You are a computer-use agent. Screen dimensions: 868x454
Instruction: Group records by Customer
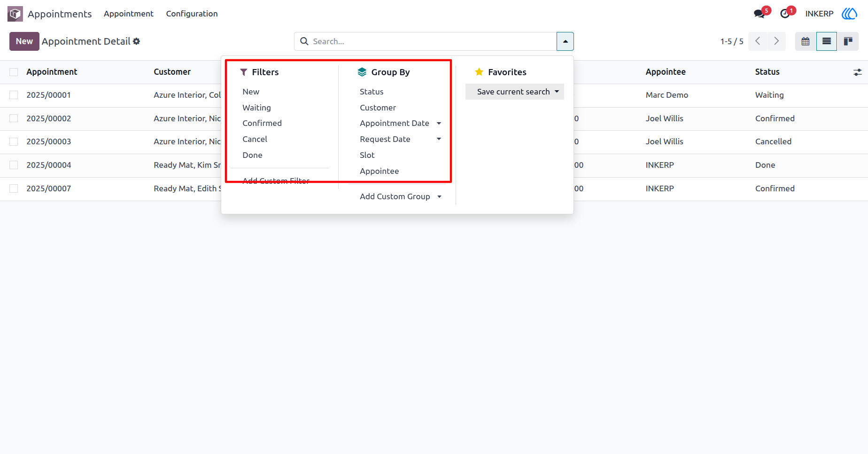[378, 108]
